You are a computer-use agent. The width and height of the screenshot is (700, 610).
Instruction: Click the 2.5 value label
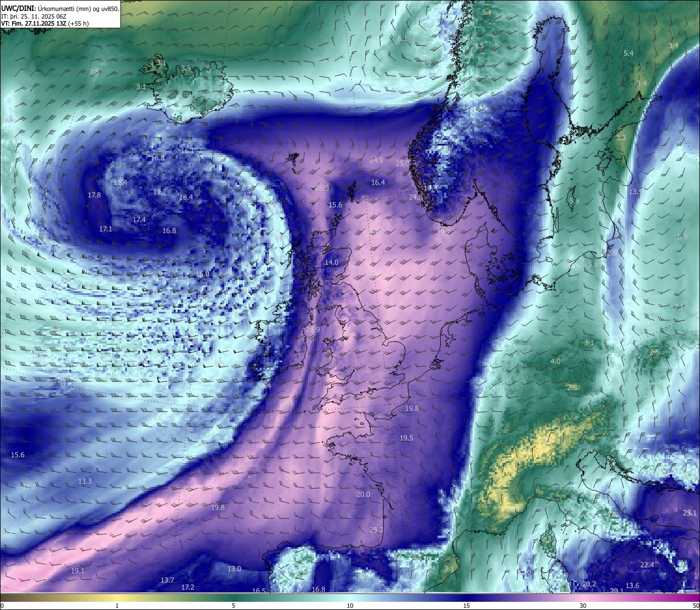(655, 352)
